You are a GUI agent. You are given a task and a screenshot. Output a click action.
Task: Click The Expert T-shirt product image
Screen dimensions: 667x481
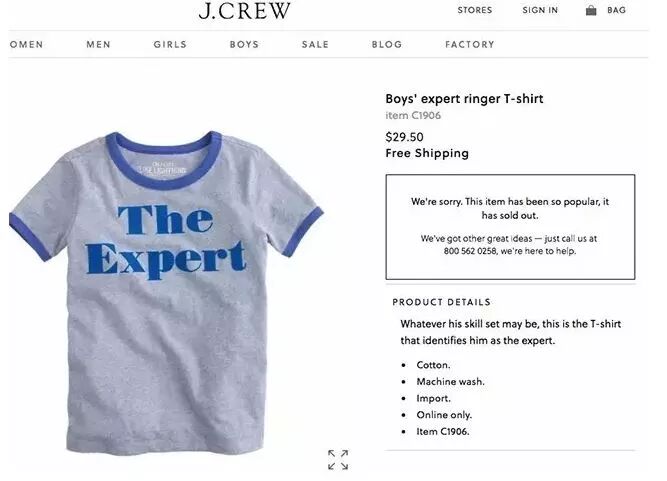pos(166,293)
